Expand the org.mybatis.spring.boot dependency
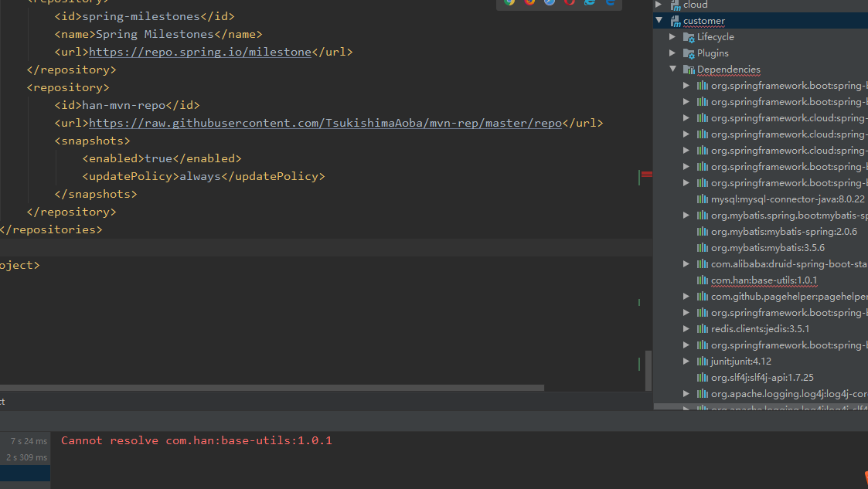This screenshot has width=868, height=489. (686, 216)
